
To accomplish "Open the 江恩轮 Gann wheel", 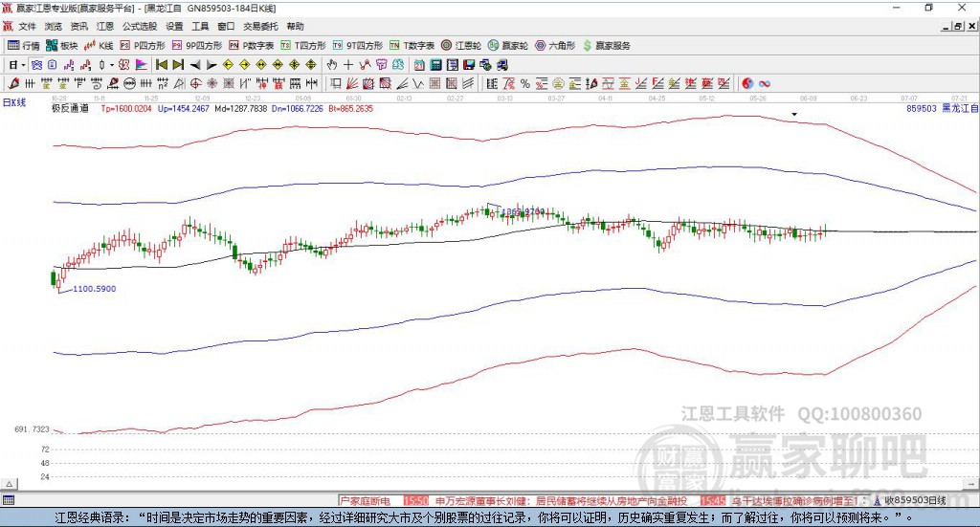I will 461,46.
